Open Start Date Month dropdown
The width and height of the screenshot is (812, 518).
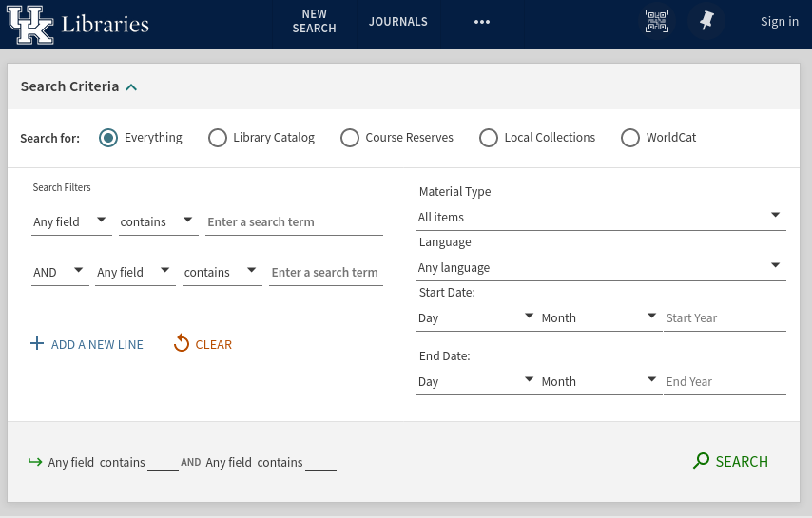[600, 317]
